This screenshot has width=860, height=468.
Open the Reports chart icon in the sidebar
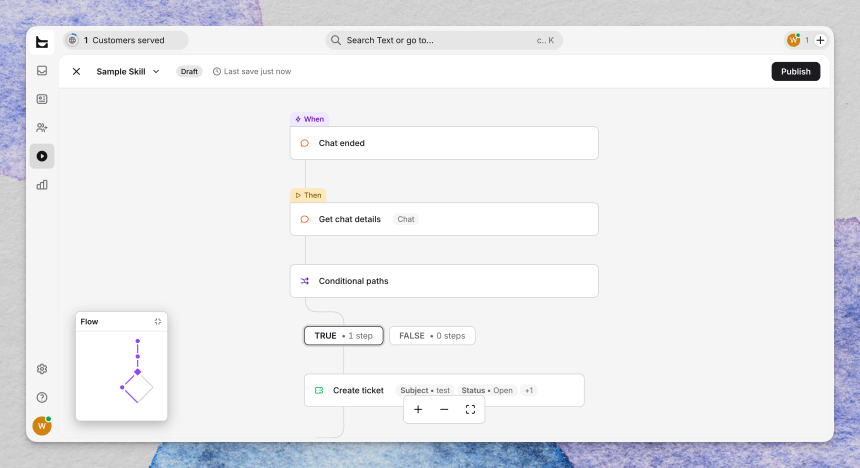click(x=42, y=185)
